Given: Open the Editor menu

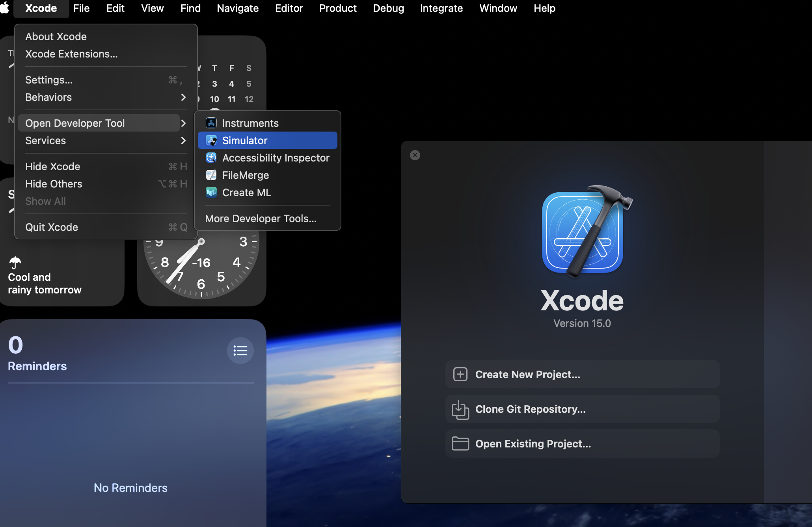Looking at the screenshot, I should pyautogui.click(x=289, y=8).
